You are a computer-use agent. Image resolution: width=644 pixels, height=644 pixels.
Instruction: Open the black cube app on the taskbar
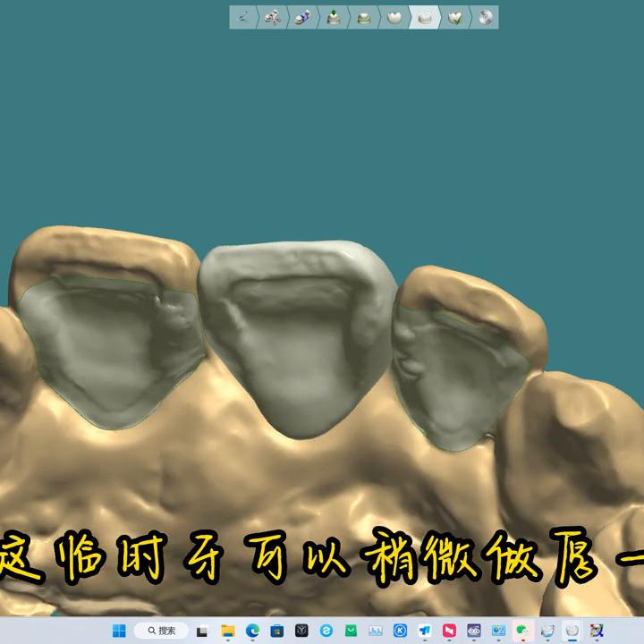coord(301,630)
